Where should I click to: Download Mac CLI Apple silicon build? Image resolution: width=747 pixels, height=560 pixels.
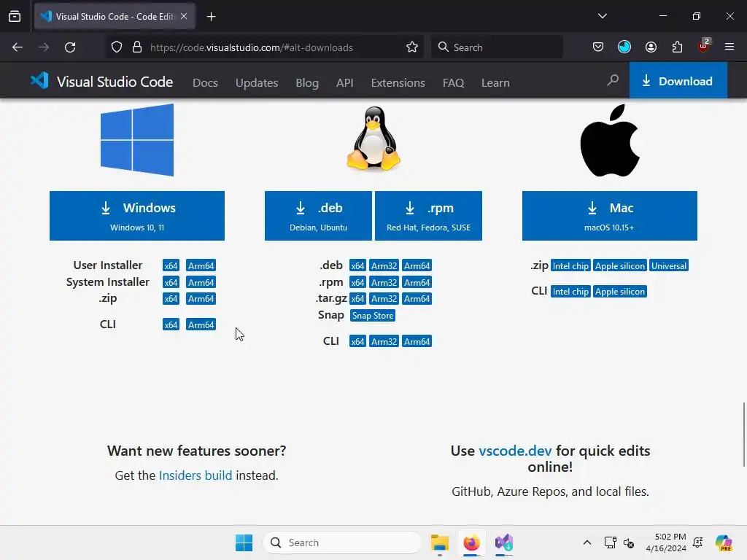point(620,292)
